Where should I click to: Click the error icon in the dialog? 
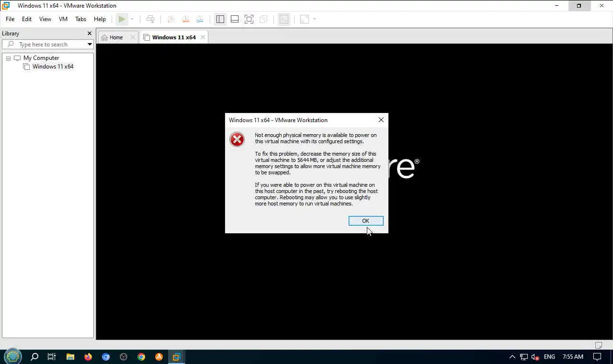click(x=237, y=139)
